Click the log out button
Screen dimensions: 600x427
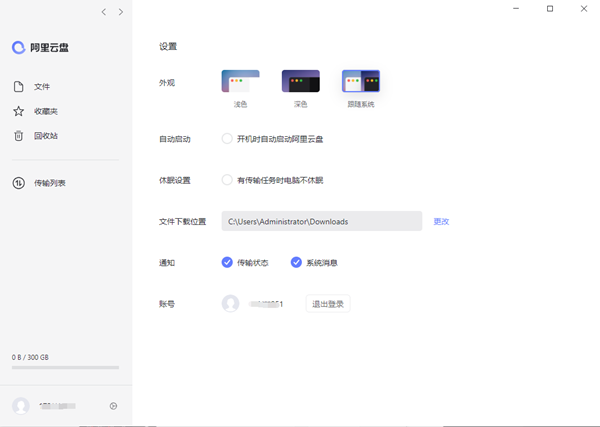[x=328, y=303]
